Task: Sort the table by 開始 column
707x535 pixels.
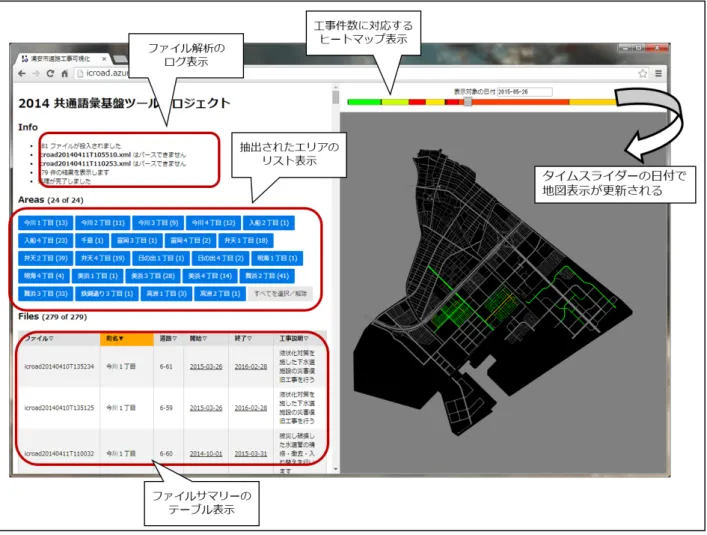Action: tap(206, 338)
